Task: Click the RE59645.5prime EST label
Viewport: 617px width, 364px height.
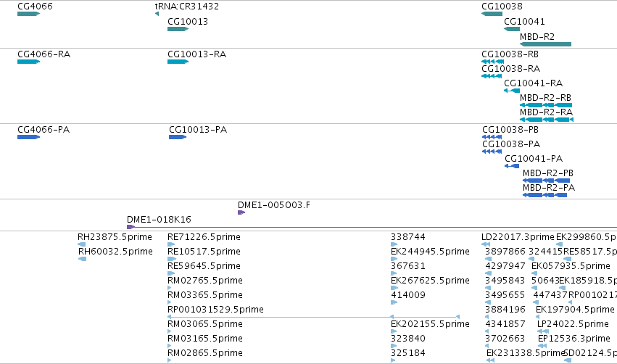Action: coord(204,266)
